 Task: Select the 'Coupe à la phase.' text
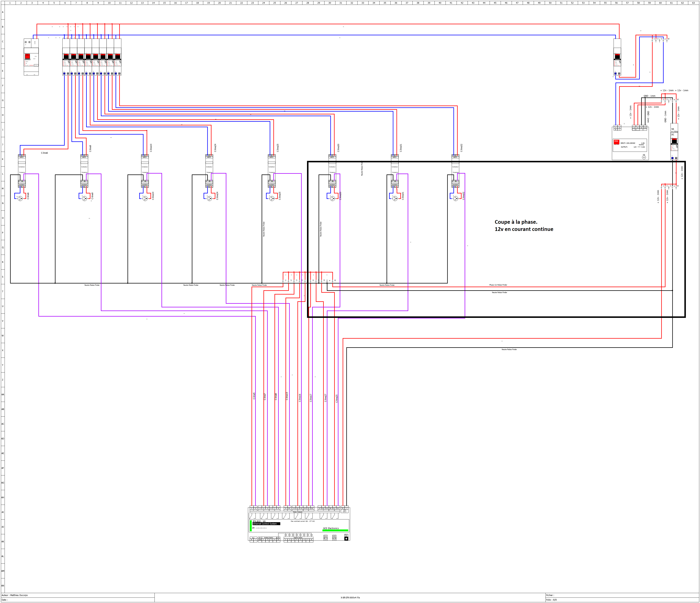(x=516, y=222)
